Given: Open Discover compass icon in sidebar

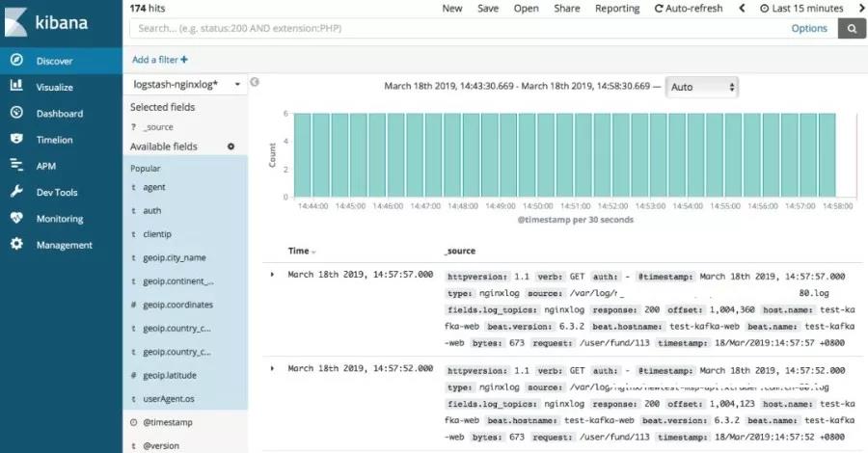Looking at the screenshot, I should pyautogui.click(x=16, y=61).
